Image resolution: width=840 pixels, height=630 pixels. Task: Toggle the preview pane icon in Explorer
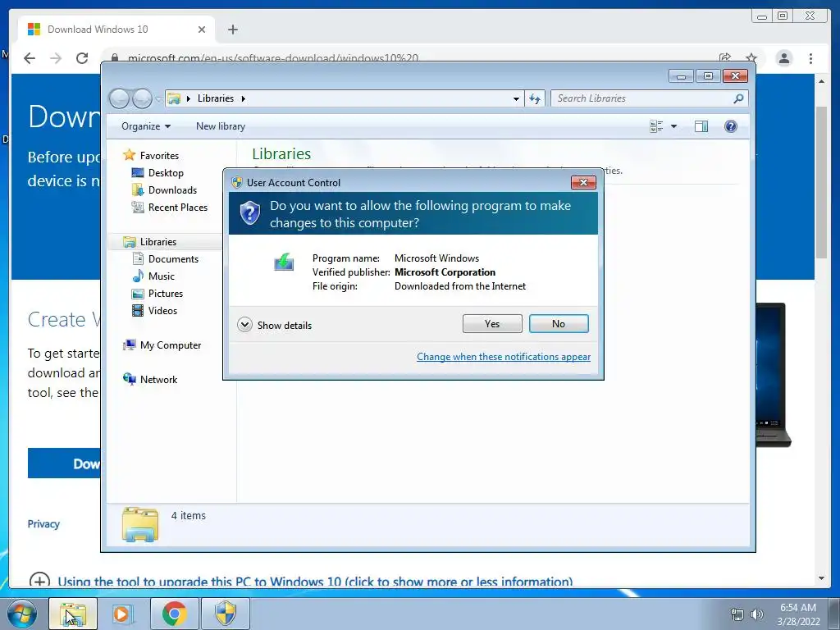pos(701,126)
